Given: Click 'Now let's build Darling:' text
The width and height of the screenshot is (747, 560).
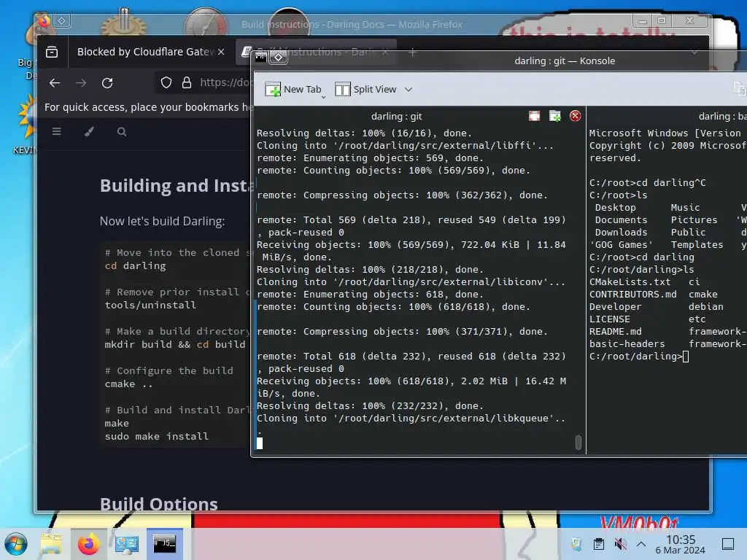Looking at the screenshot, I should tap(162, 221).
